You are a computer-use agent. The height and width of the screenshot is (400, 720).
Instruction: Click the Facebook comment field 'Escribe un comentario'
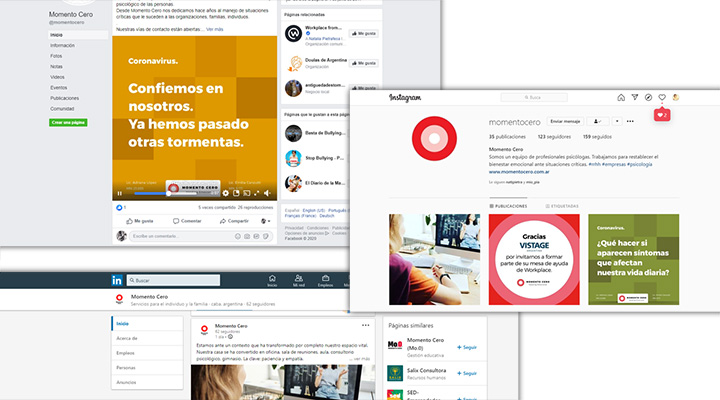[x=181, y=236]
